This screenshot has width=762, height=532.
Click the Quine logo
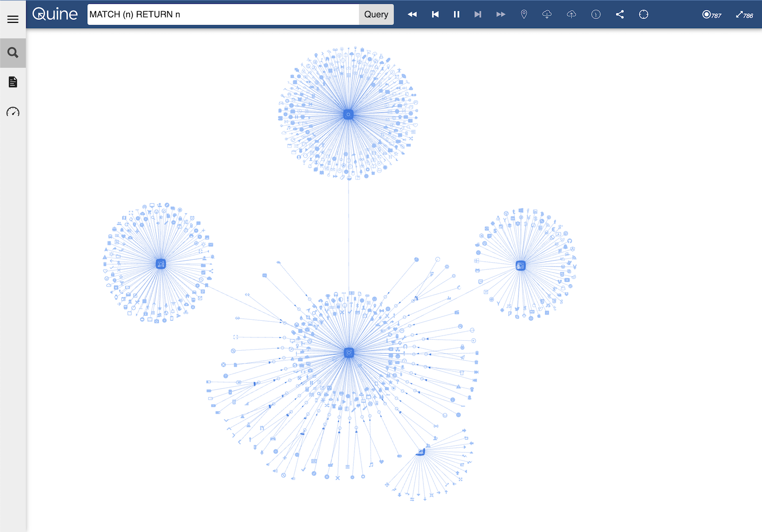click(x=54, y=14)
